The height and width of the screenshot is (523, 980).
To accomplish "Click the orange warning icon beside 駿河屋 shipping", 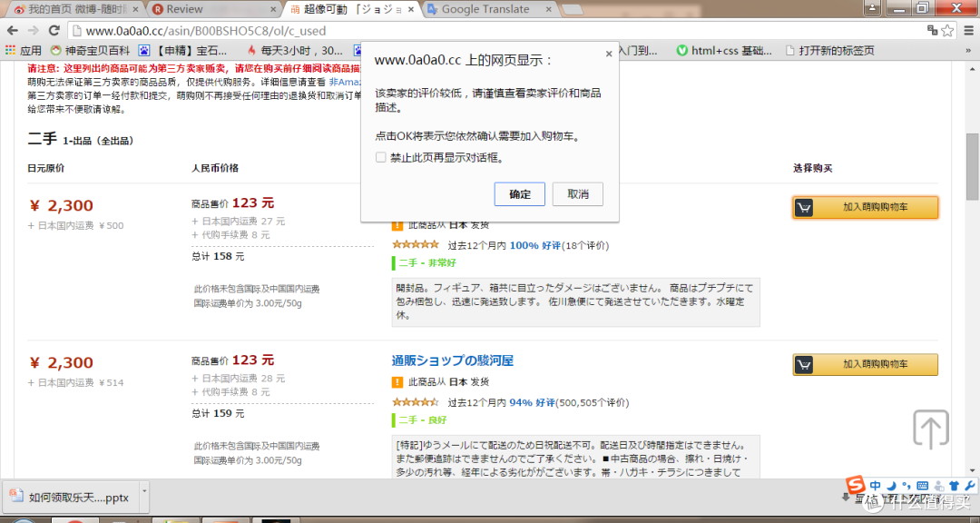I will pyautogui.click(x=397, y=381).
